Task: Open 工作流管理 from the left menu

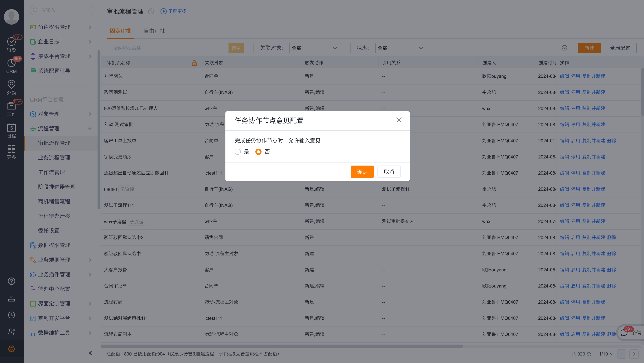Action: pyautogui.click(x=51, y=172)
